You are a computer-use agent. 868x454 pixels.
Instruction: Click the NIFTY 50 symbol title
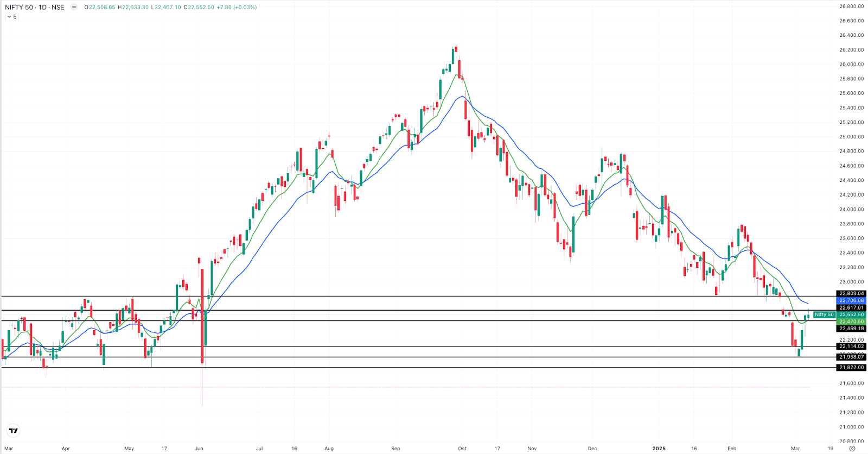tap(35, 7)
